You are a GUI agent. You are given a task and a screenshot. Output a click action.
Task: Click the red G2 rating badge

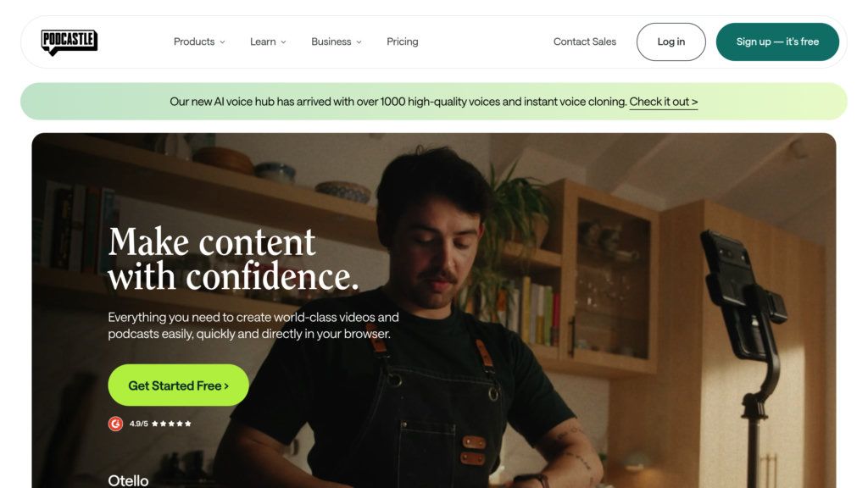pos(115,424)
